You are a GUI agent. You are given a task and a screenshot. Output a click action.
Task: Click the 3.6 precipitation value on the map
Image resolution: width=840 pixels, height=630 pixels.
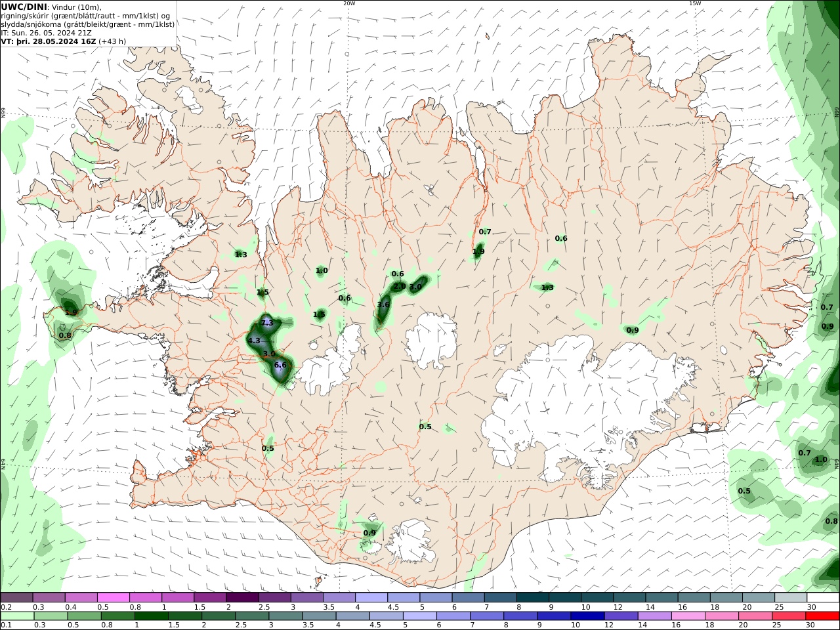384,304
